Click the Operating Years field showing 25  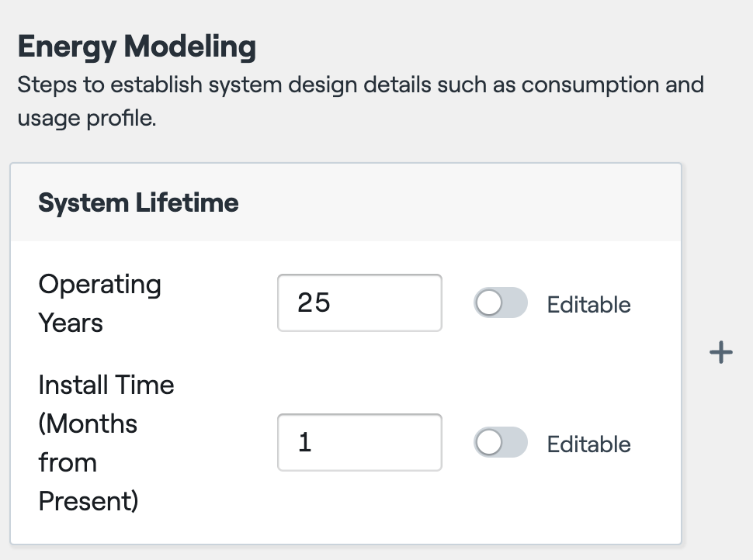(359, 302)
